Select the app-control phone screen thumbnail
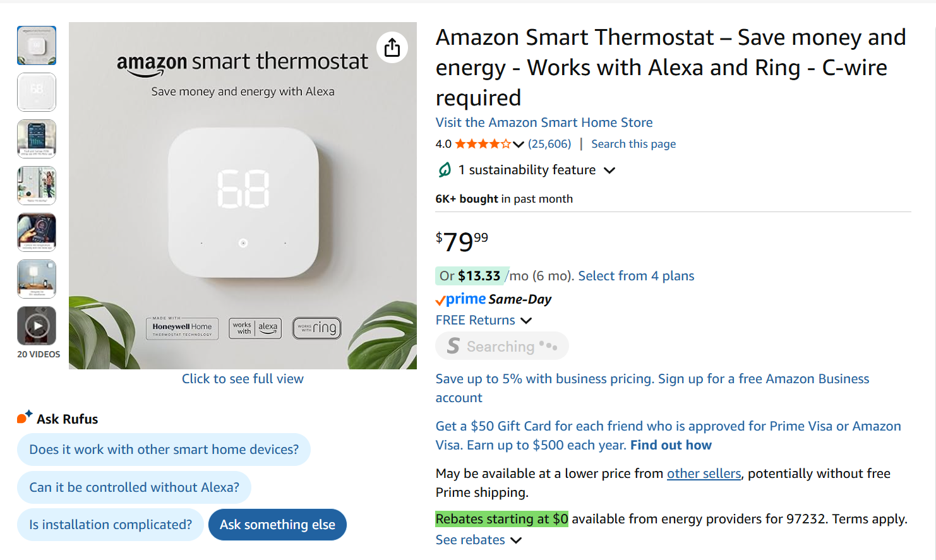 pyautogui.click(x=36, y=138)
